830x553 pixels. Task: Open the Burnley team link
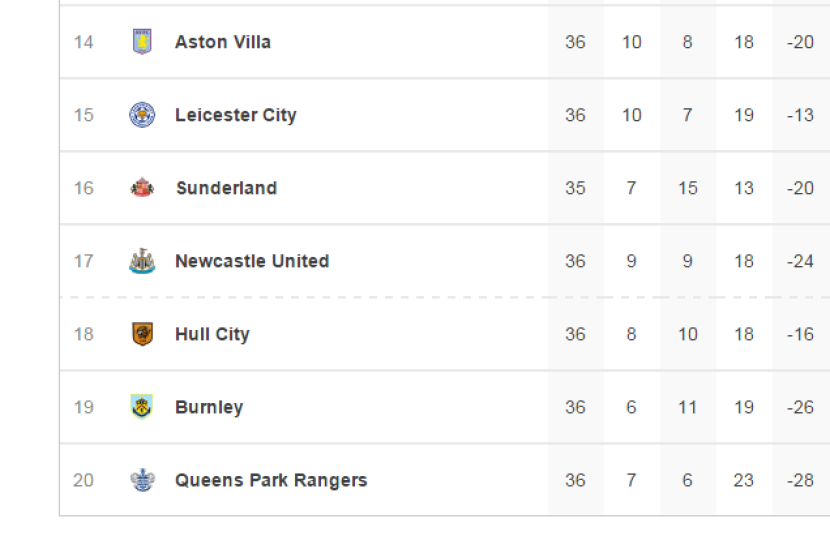(209, 407)
